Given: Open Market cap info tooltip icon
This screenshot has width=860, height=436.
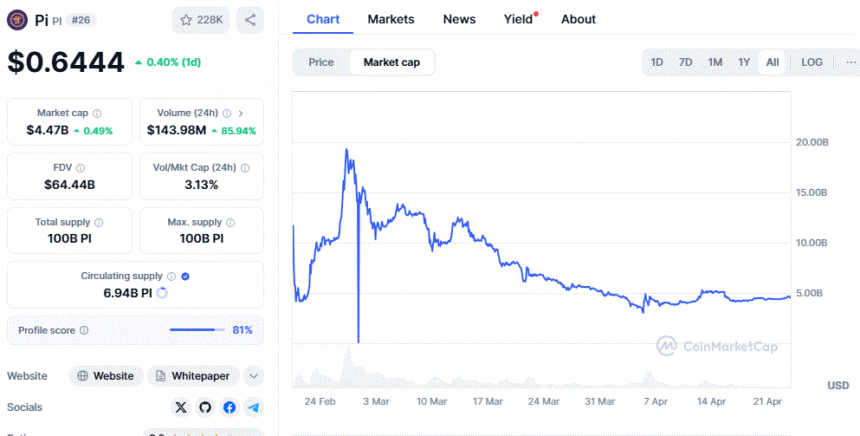Looking at the screenshot, I should (x=97, y=114).
